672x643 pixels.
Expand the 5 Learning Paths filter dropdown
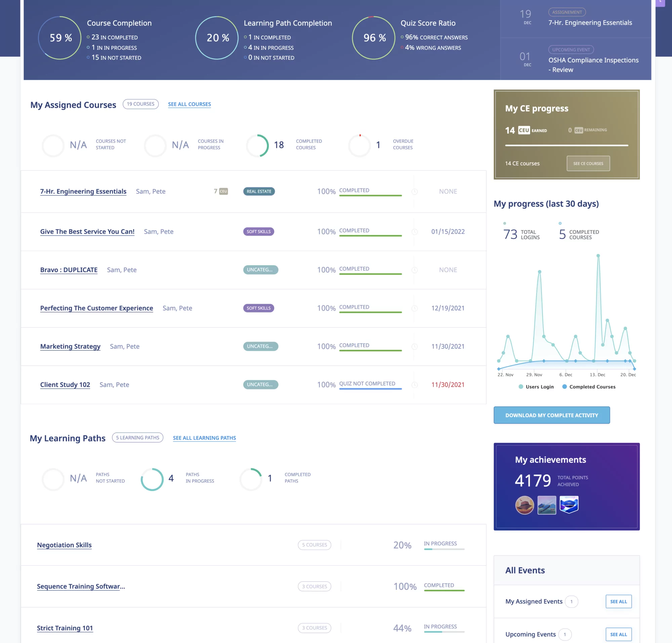point(137,438)
